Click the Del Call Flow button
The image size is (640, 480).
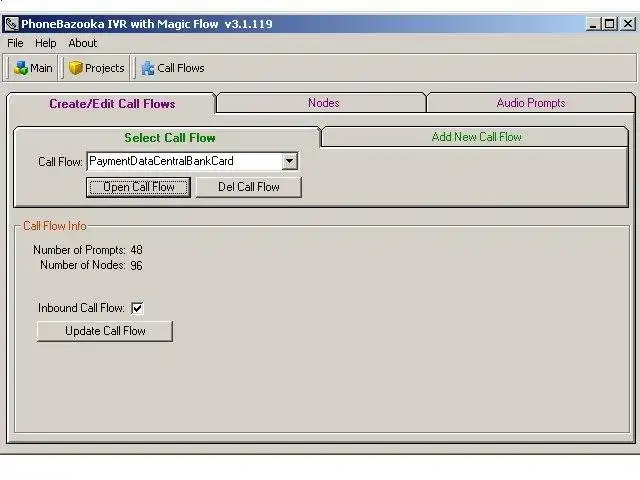pyautogui.click(x=249, y=187)
